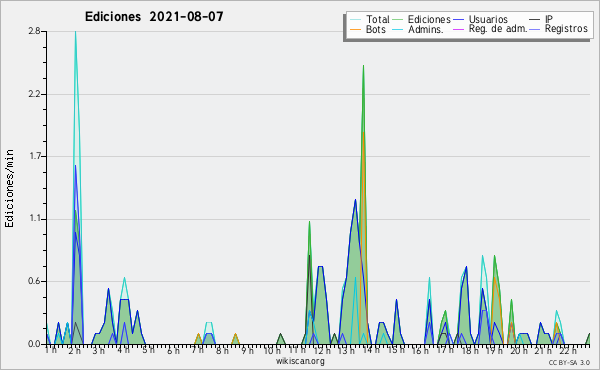The width and height of the screenshot is (600, 370).
Task: Click the y-axis value 2.2
Action: [35, 94]
